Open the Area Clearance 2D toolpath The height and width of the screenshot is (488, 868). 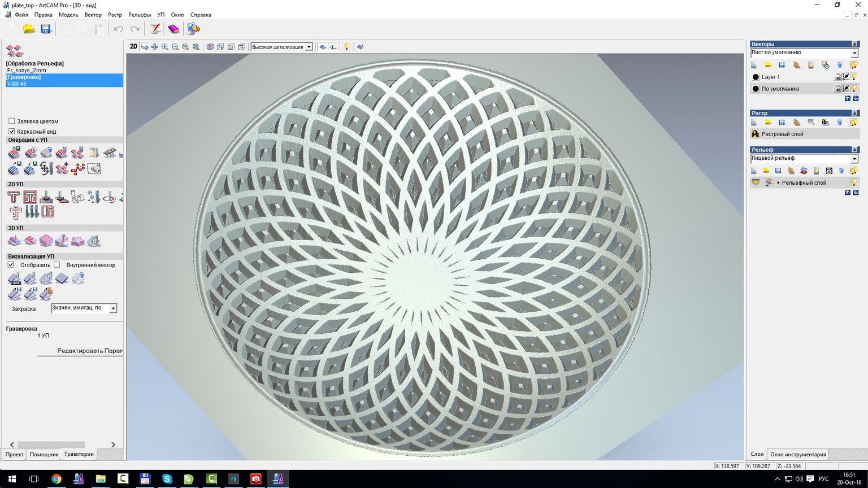(x=30, y=197)
